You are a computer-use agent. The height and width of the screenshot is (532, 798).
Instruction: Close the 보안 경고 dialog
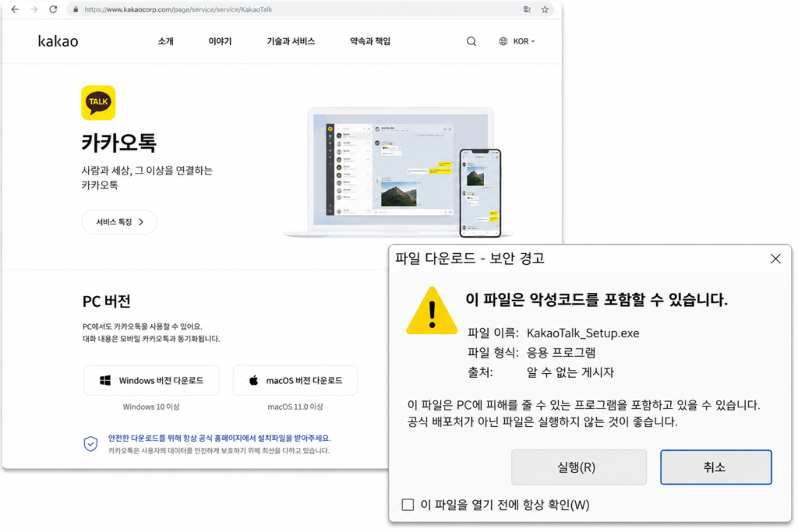[x=775, y=259]
